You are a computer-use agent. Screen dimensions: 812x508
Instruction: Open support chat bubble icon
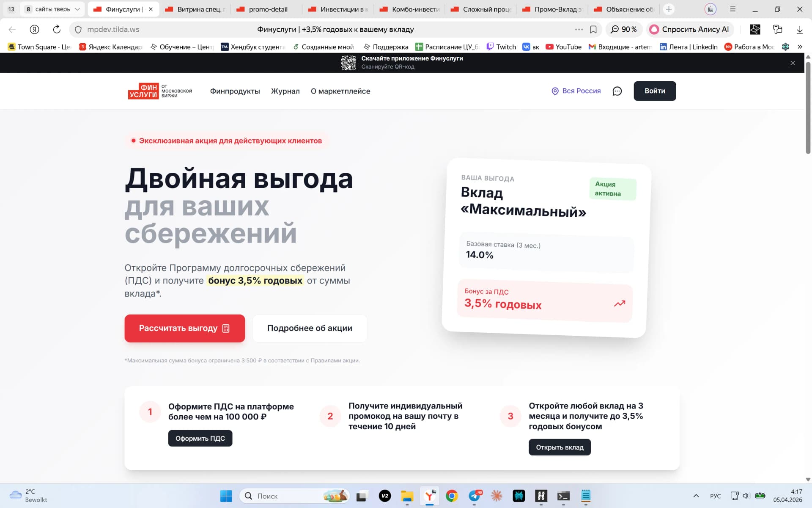(x=617, y=91)
